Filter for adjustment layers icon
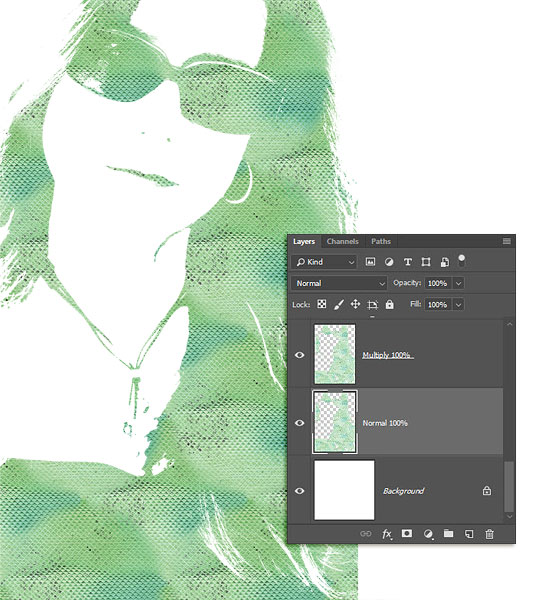The image size is (541, 600). click(389, 262)
